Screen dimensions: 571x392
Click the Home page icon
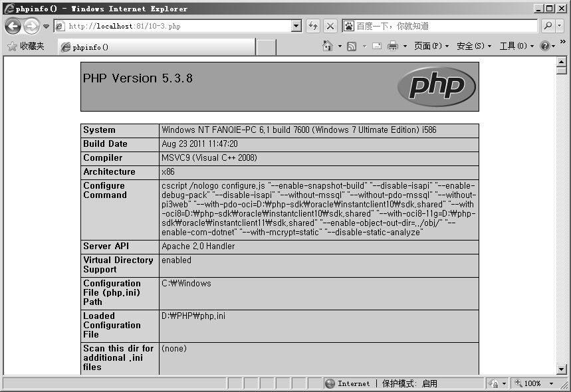(x=328, y=46)
